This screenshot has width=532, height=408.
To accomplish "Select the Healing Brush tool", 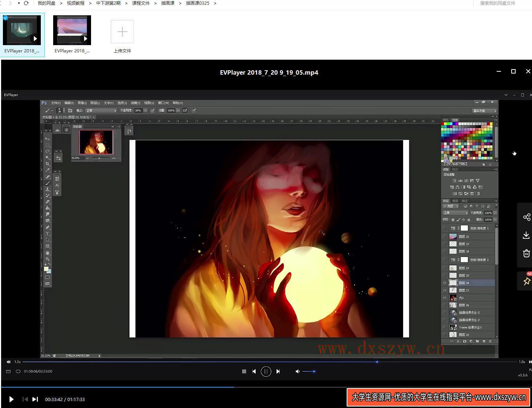I will tap(47, 177).
